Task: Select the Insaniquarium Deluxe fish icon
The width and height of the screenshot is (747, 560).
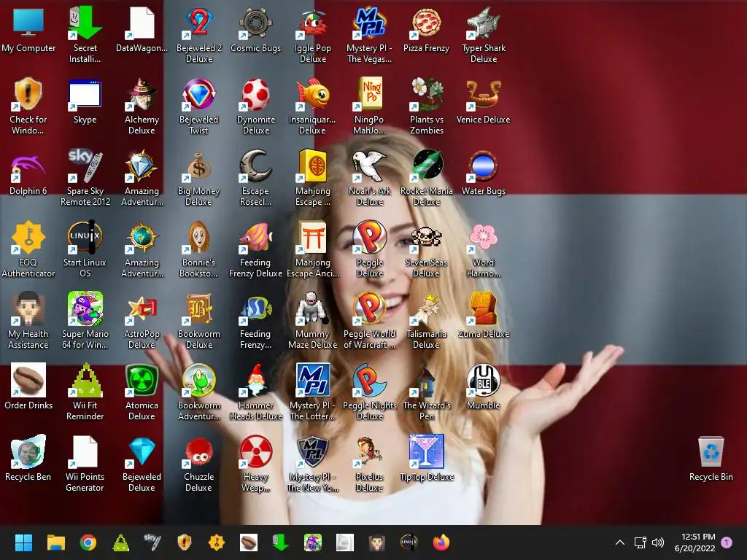Action: pos(312,94)
